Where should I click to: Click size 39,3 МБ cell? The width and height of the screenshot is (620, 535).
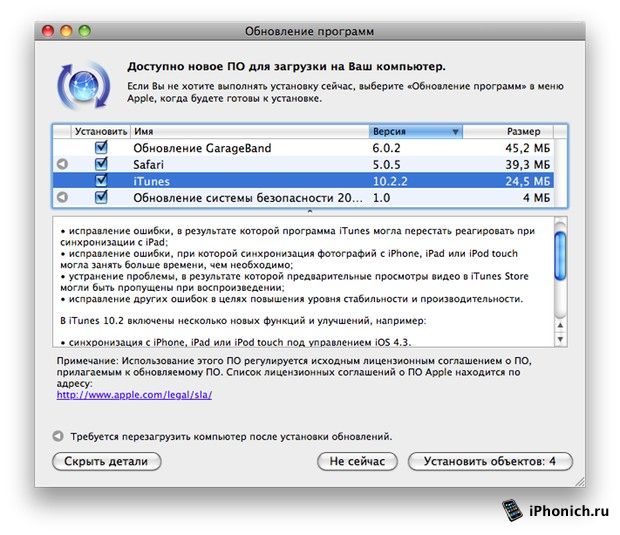tap(527, 164)
